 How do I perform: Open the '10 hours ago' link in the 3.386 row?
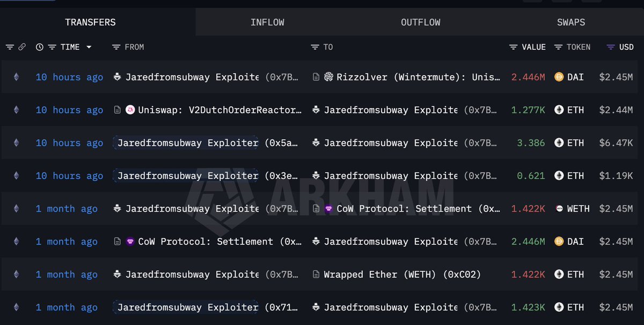[x=69, y=143]
